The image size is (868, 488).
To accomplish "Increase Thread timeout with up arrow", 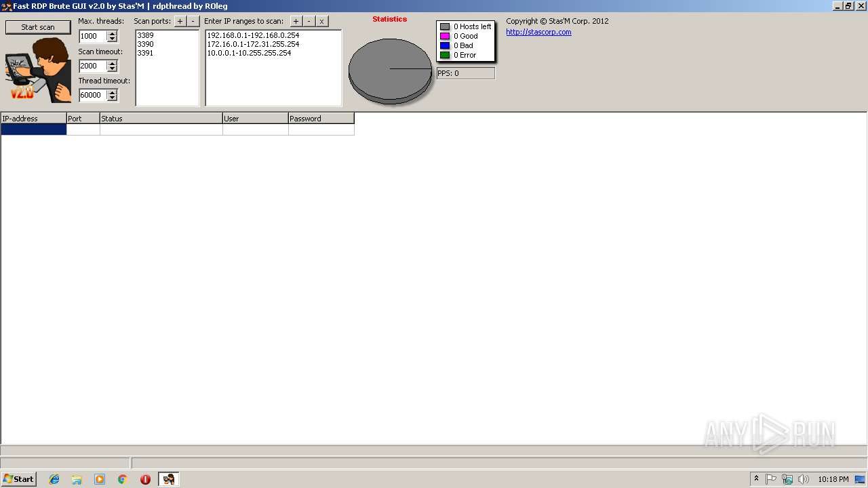I will click(113, 92).
